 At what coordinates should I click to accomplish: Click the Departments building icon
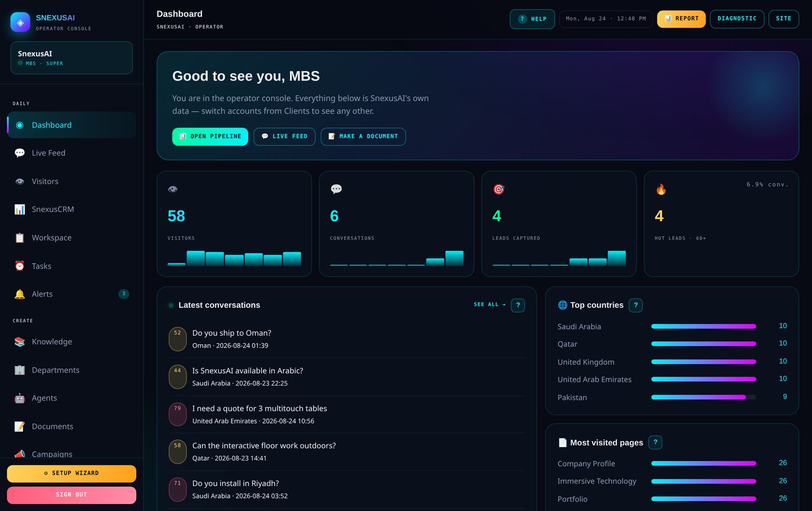click(20, 370)
